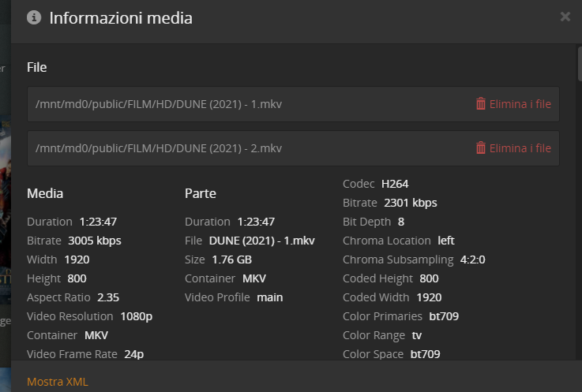Click the info icon beside Informazioni media
The width and height of the screenshot is (582, 392).
(x=34, y=17)
